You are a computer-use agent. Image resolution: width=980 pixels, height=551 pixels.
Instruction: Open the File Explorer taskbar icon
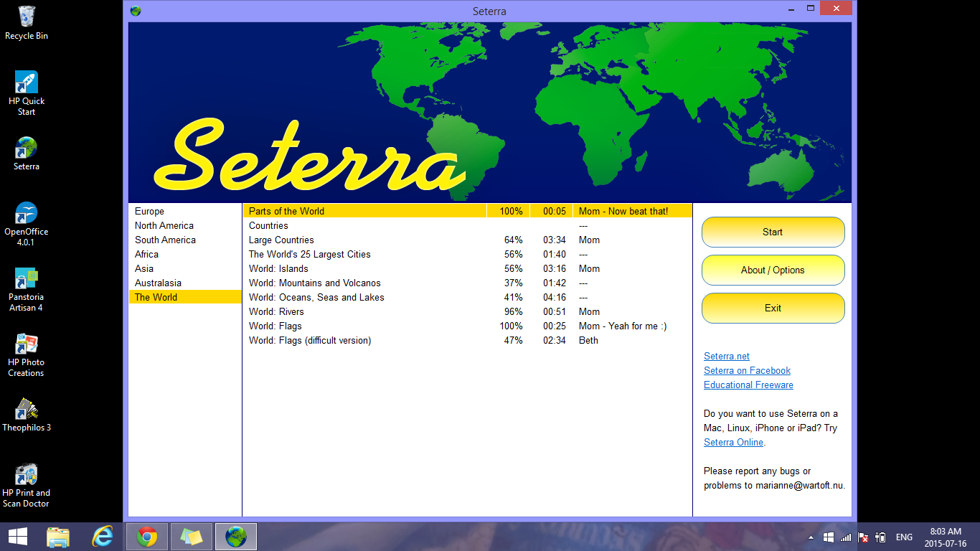pyautogui.click(x=58, y=537)
